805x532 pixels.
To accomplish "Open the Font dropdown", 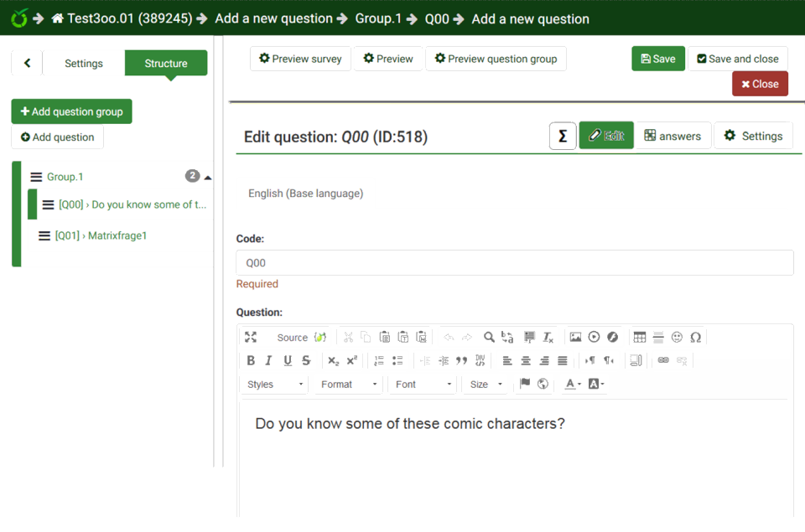I will click(x=423, y=385).
